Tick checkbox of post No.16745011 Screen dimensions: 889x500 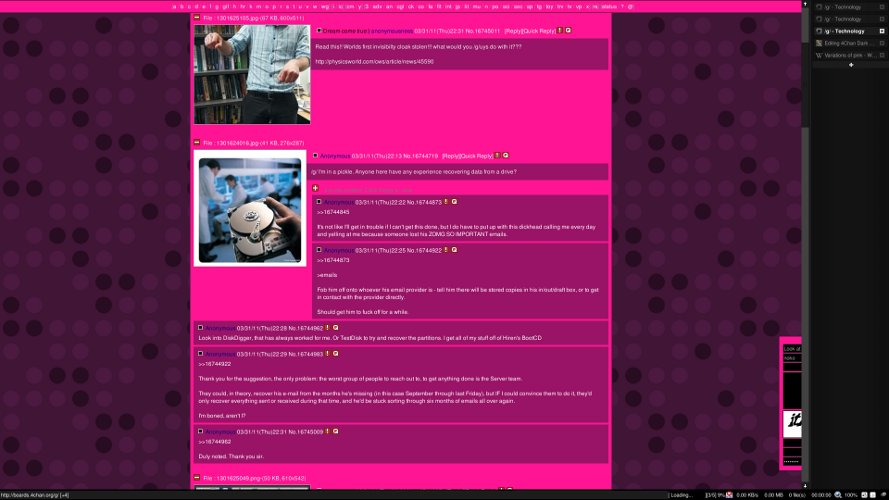(319, 31)
